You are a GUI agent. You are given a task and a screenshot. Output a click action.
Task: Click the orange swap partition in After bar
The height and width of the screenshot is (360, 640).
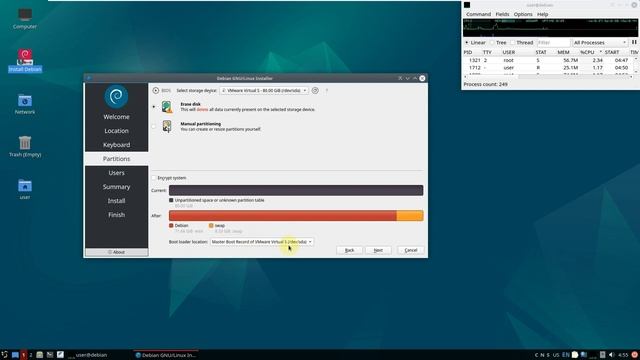[x=410, y=216]
